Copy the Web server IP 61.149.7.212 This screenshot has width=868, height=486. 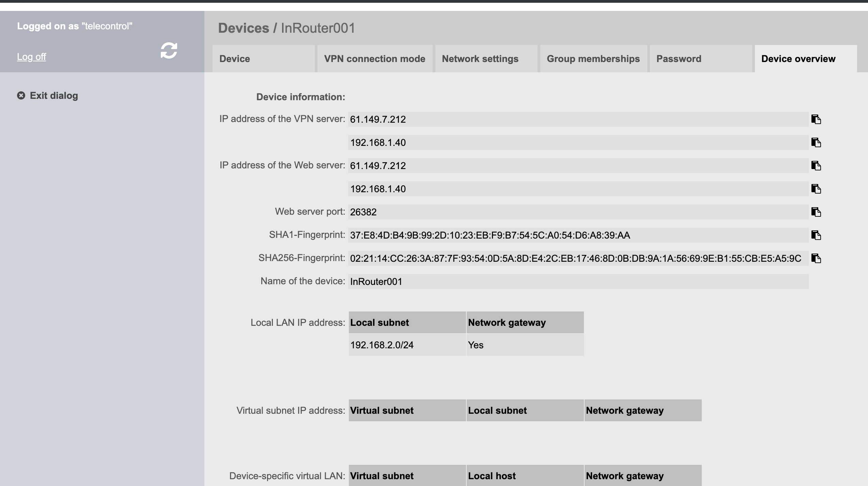[x=816, y=166]
